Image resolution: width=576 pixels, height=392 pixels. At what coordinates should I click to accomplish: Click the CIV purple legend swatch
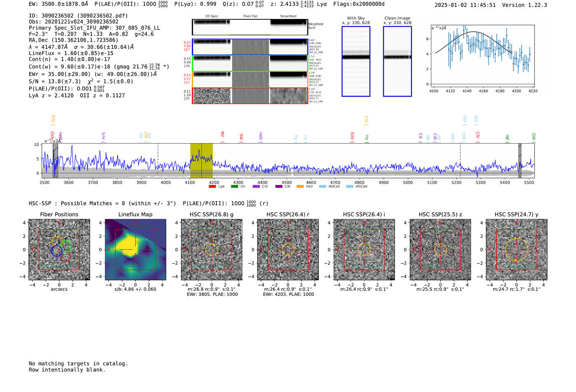tap(256, 186)
